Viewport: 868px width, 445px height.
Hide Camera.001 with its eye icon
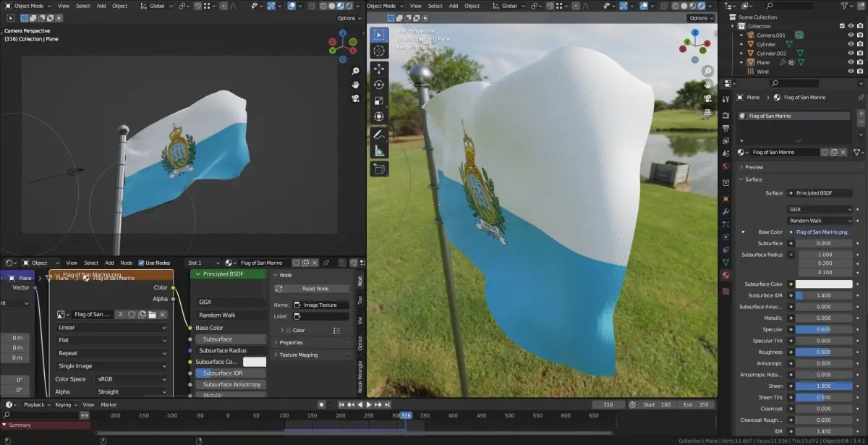click(851, 35)
